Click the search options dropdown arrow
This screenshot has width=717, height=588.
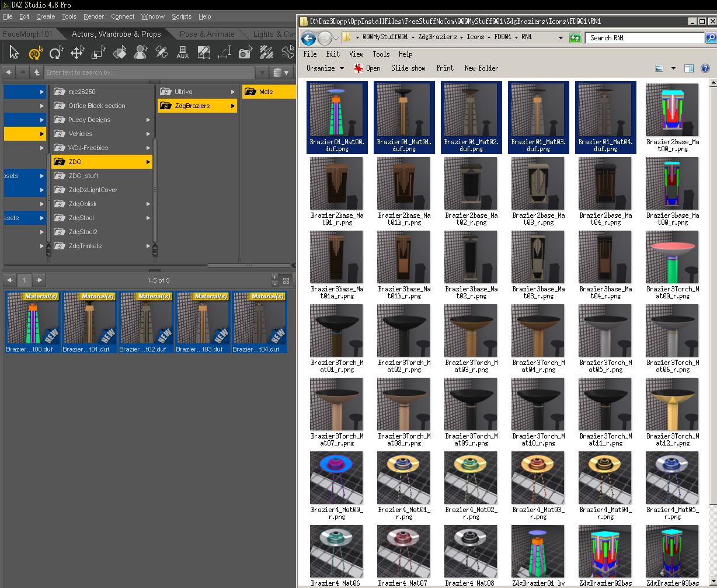[262, 72]
